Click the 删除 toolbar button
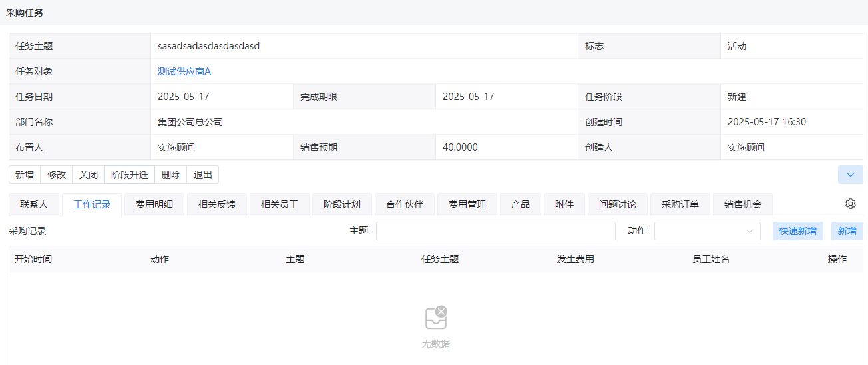868x365 pixels. tap(171, 175)
